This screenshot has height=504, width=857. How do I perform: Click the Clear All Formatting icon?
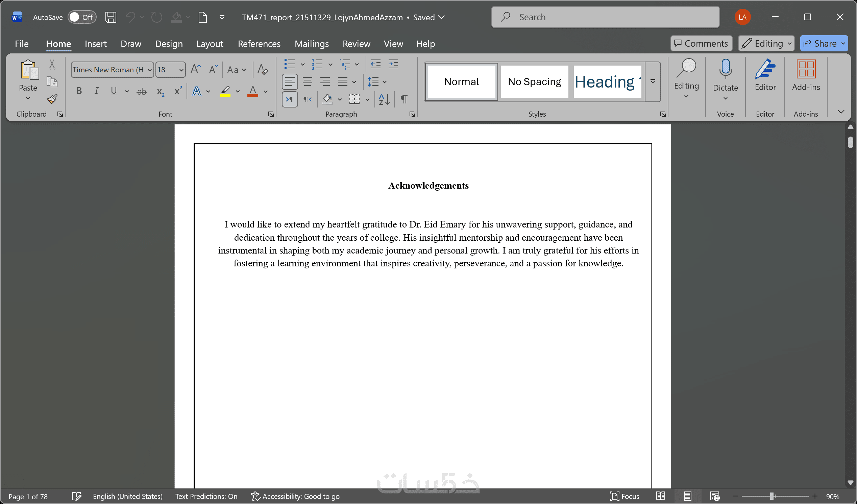point(263,70)
